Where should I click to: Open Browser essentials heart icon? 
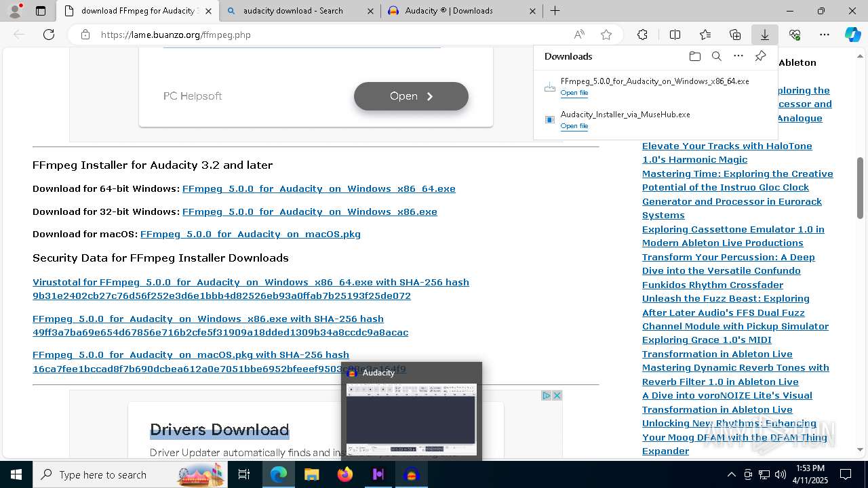(x=795, y=35)
